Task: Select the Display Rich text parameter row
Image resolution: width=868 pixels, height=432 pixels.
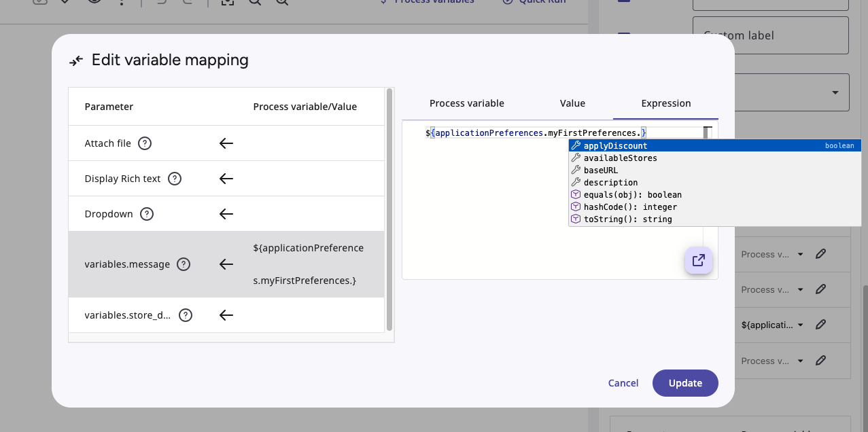Action: tap(226, 179)
